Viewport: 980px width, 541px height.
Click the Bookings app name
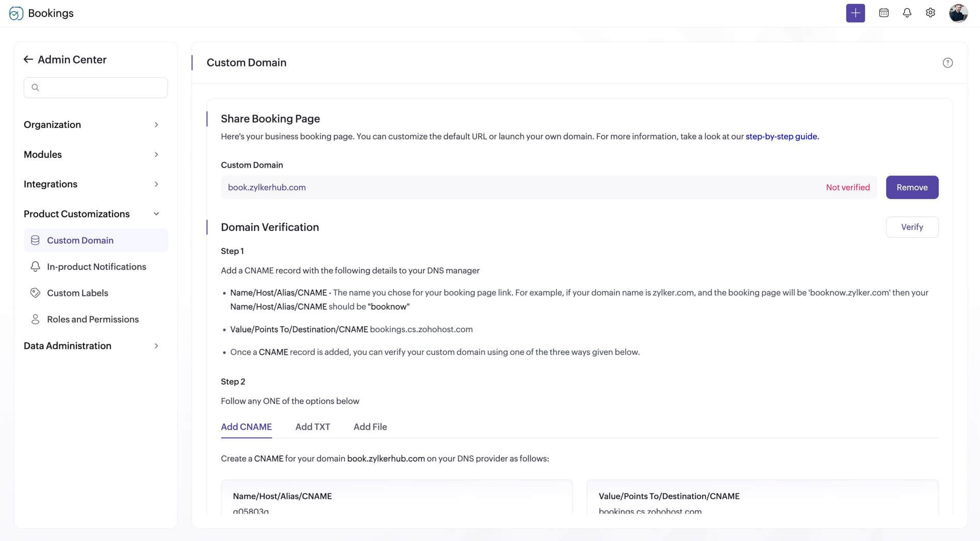(x=51, y=13)
